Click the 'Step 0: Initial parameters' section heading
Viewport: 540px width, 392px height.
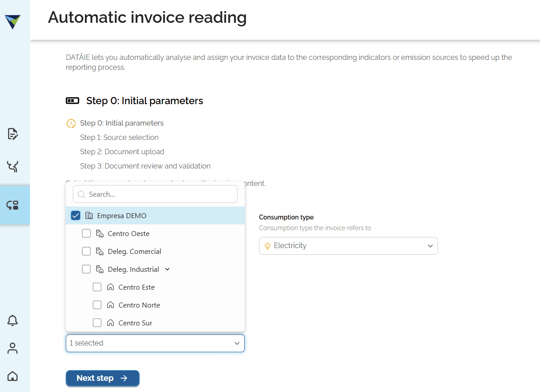pyautogui.click(x=145, y=101)
